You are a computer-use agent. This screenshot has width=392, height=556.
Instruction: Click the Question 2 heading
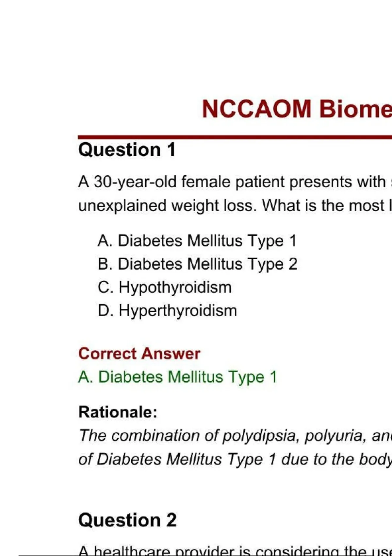[127, 520]
